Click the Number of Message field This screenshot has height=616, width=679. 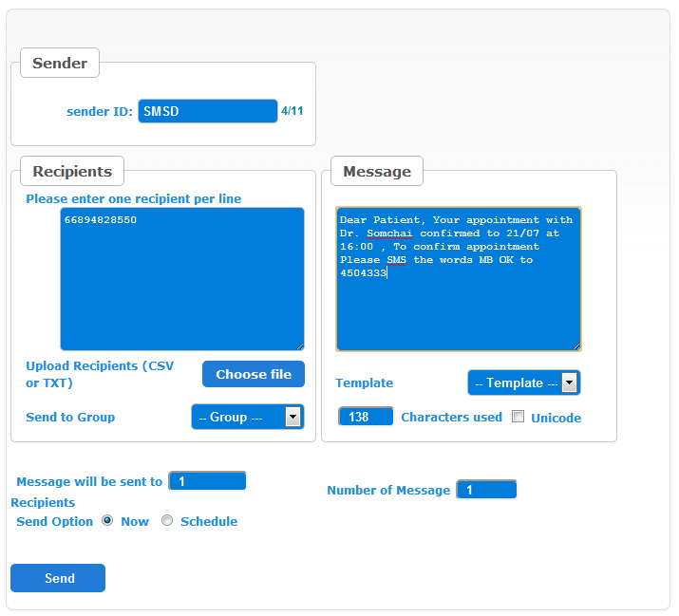pos(486,490)
